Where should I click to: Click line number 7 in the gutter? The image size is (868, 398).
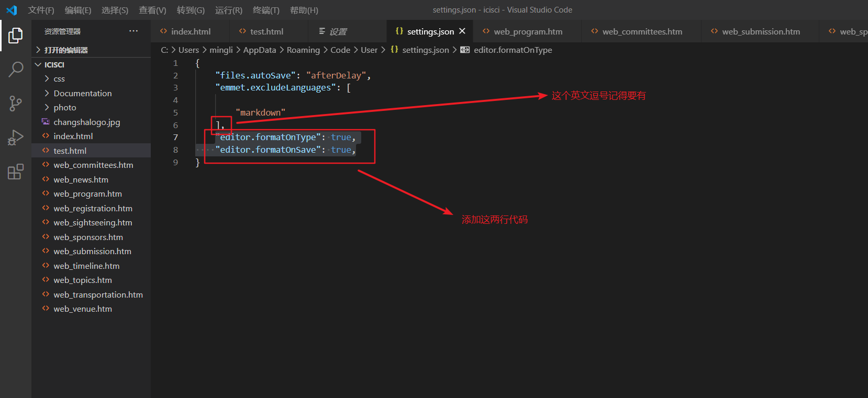click(175, 137)
